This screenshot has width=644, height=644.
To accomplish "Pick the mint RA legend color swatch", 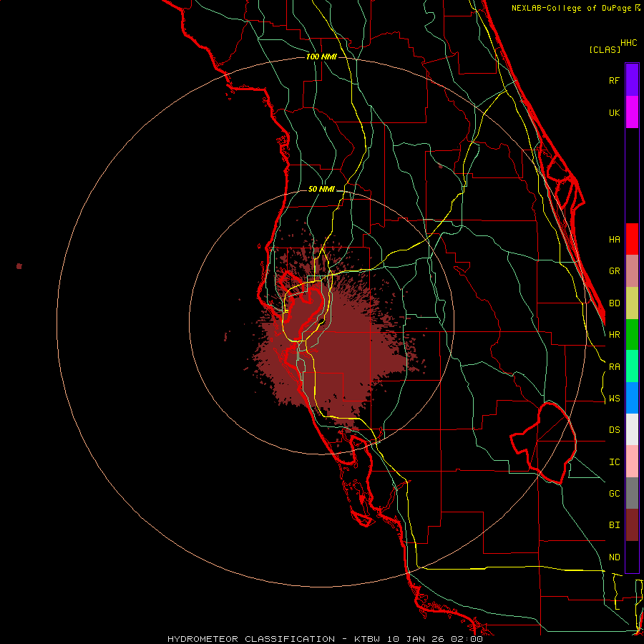I will [632, 366].
